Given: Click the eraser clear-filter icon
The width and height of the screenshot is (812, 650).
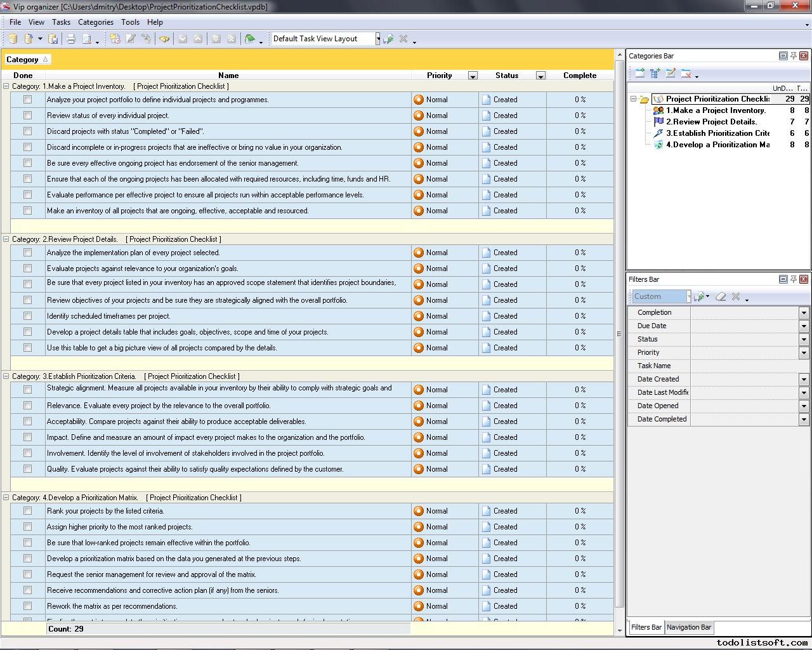Looking at the screenshot, I should (721, 296).
